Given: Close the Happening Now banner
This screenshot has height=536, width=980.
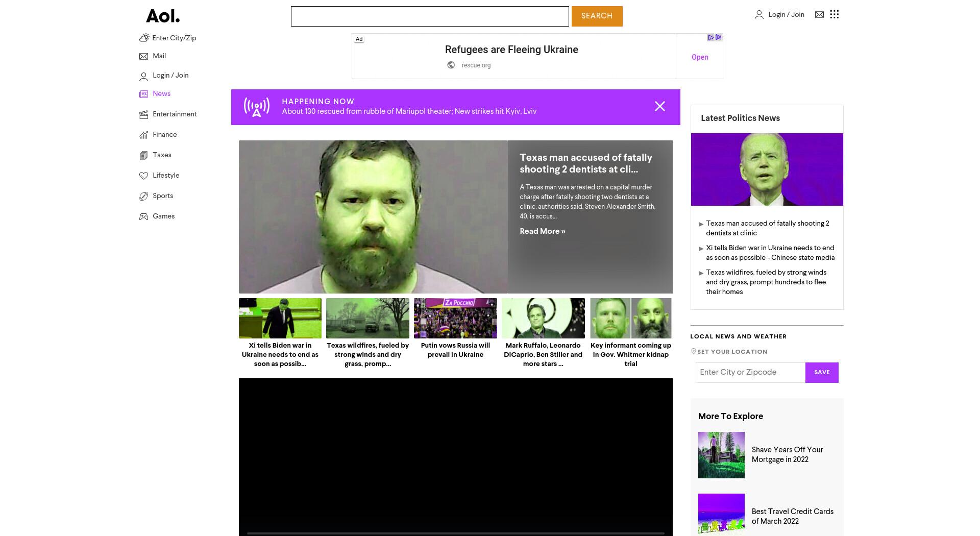Looking at the screenshot, I should (660, 106).
